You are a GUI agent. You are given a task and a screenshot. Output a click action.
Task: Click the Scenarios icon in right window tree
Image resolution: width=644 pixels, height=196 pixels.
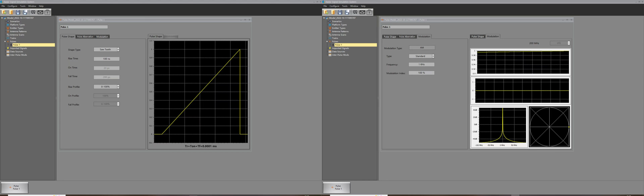click(x=330, y=21)
